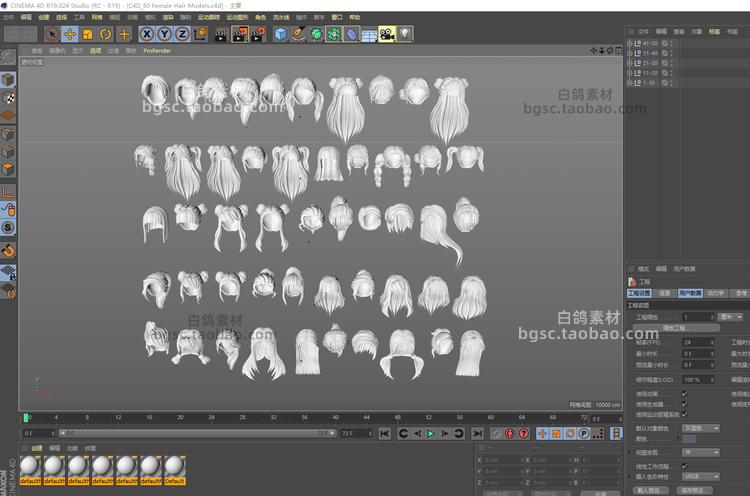Switch to the 用户数据 tab in attributes
The height and width of the screenshot is (496, 750).
coord(690,293)
